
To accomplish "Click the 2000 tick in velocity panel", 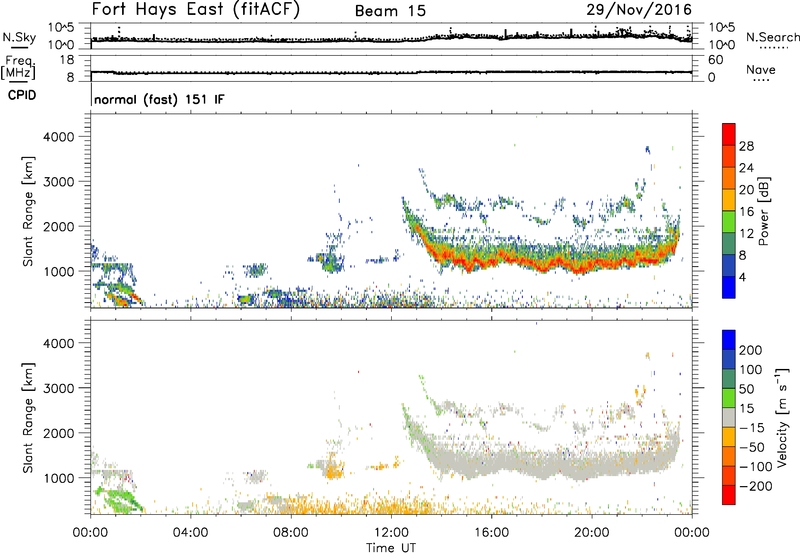I will click(x=59, y=433).
